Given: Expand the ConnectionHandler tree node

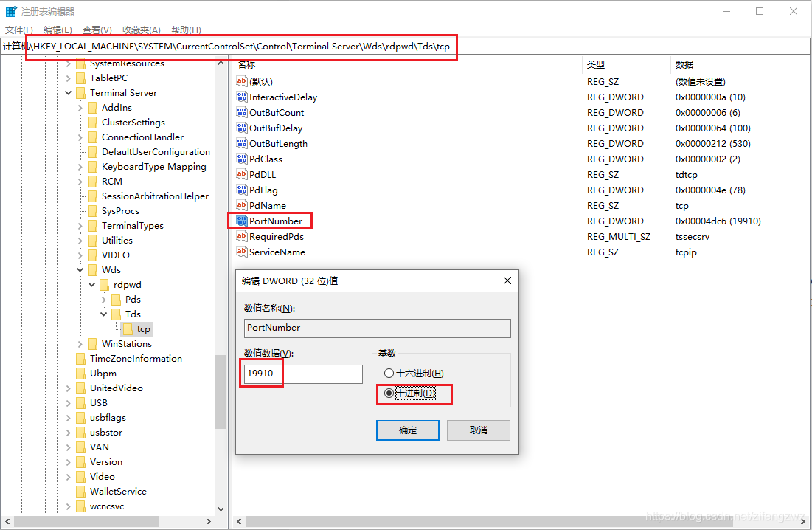Looking at the screenshot, I should pos(80,137).
